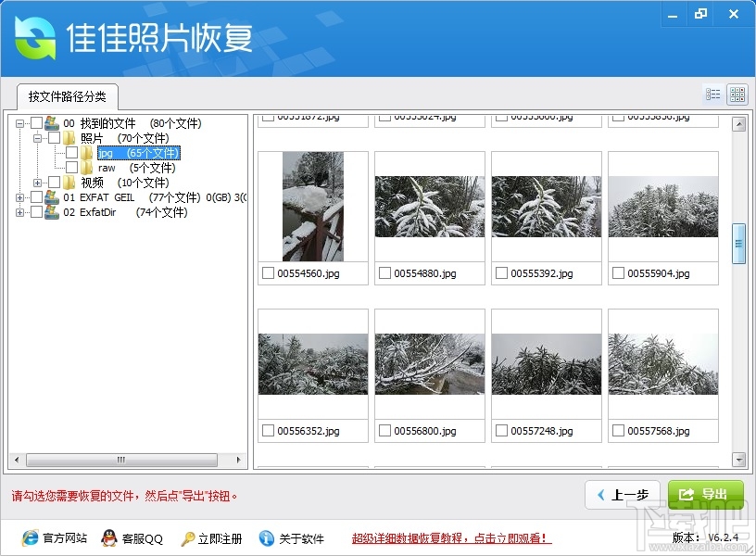Select the thumbnail of 00555904.jpg
This screenshot has height=556, width=756.
pyautogui.click(x=663, y=207)
